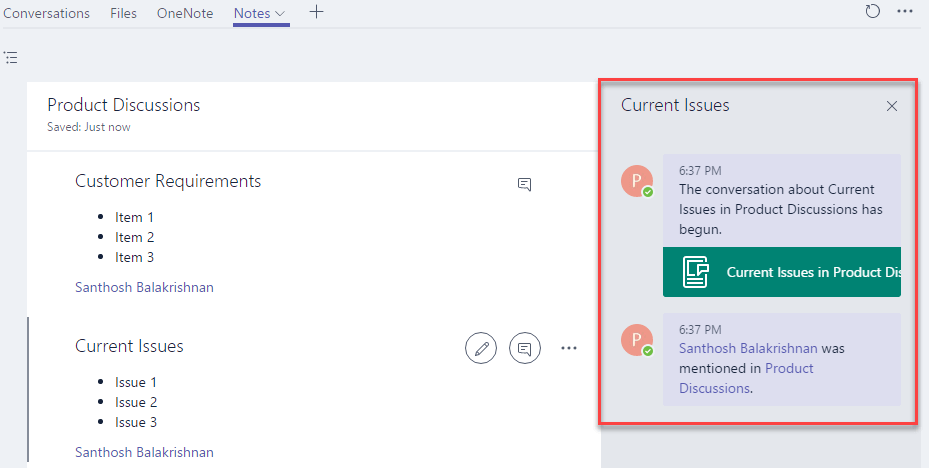Click Santhosh Balakrishnan under Customer Requirements

144,287
